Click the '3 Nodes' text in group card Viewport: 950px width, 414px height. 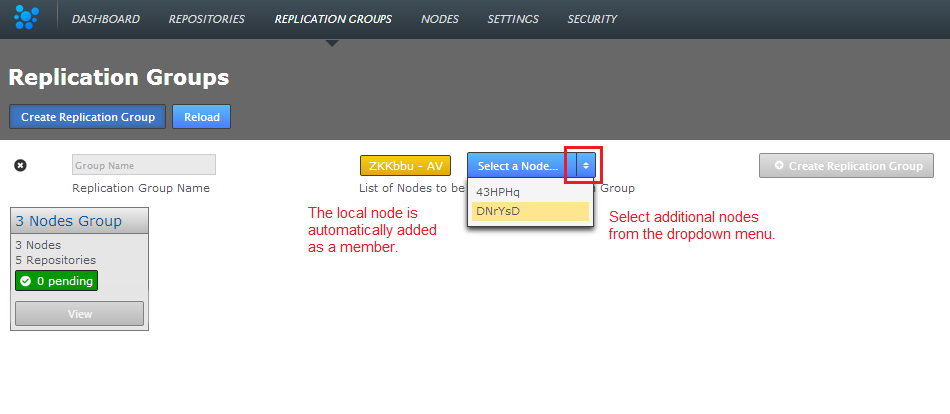pyautogui.click(x=39, y=245)
